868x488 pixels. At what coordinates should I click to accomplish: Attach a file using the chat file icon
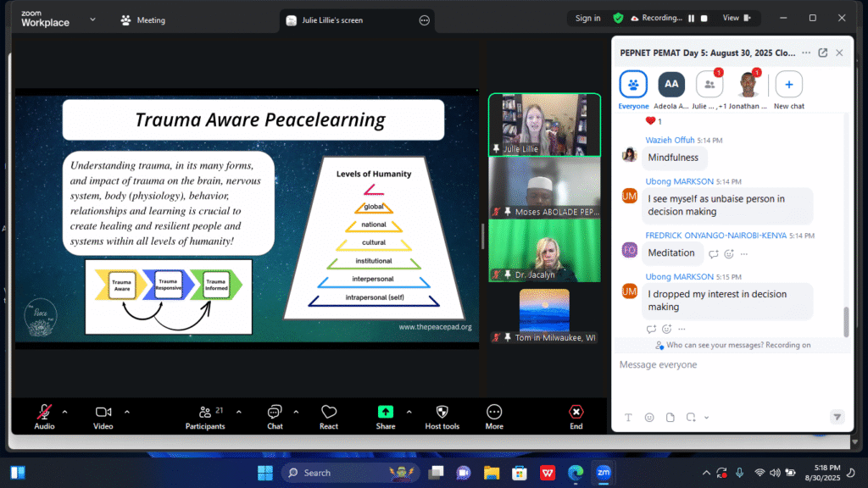click(x=670, y=417)
